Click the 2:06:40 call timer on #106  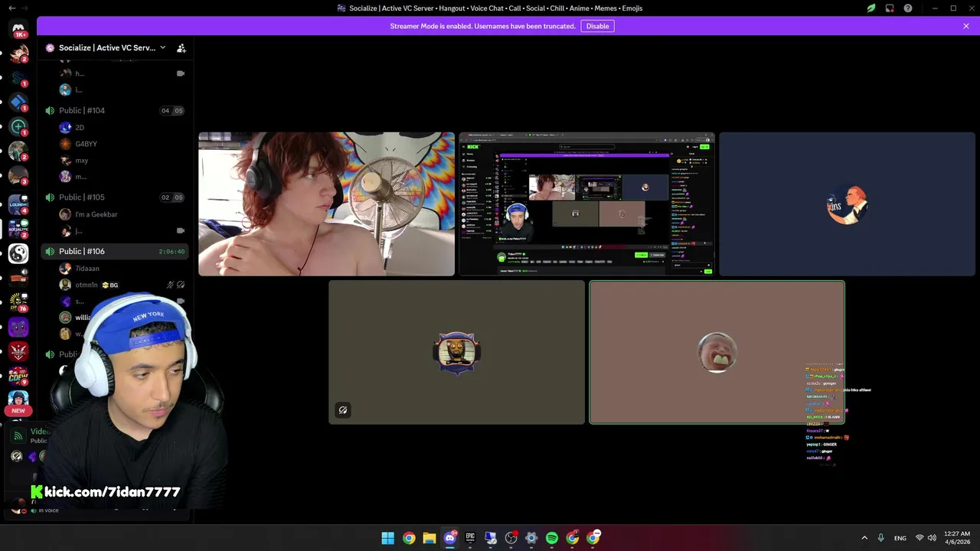point(171,251)
